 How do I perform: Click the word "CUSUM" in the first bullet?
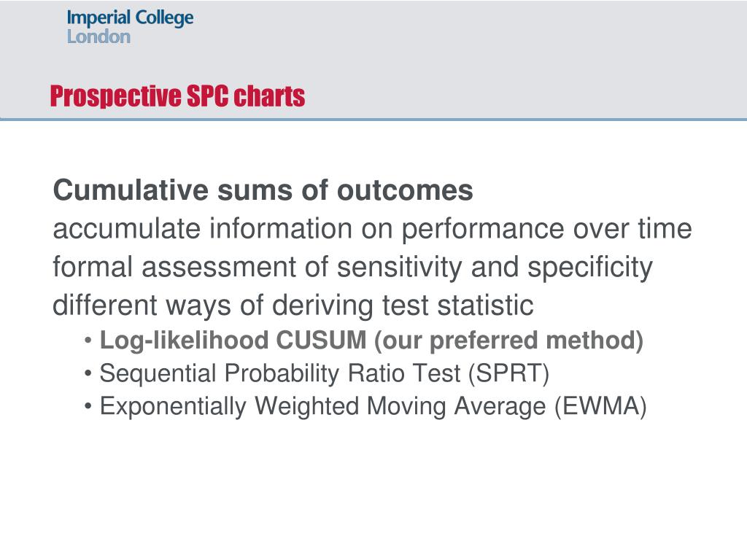[321, 340]
